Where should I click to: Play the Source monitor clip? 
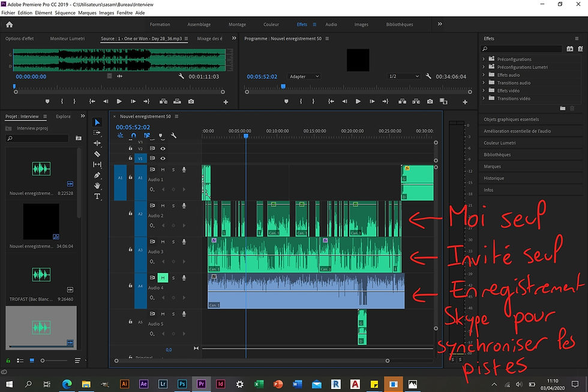click(119, 101)
